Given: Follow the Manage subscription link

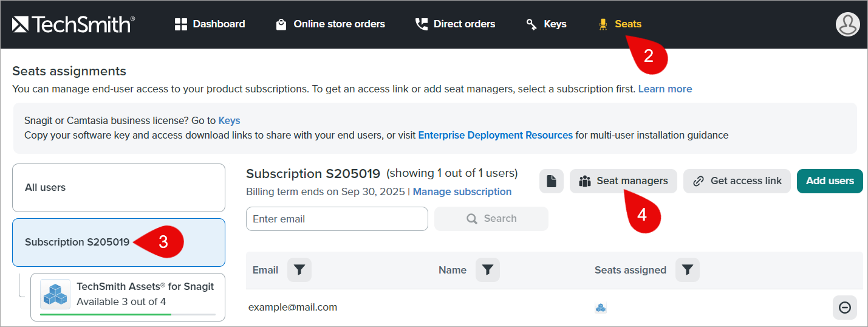Looking at the screenshot, I should [x=462, y=192].
